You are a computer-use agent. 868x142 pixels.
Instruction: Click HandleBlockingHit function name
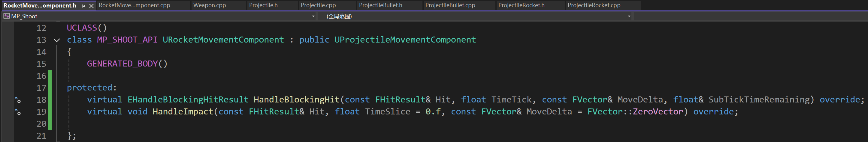pos(297,99)
